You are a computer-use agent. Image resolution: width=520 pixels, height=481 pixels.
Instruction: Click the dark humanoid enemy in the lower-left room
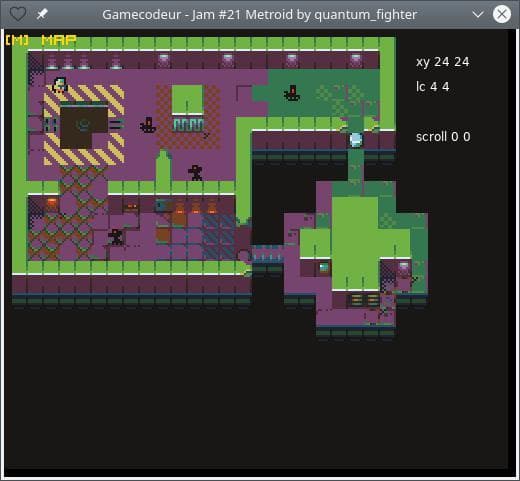pyautogui.click(x=116, y=237)
